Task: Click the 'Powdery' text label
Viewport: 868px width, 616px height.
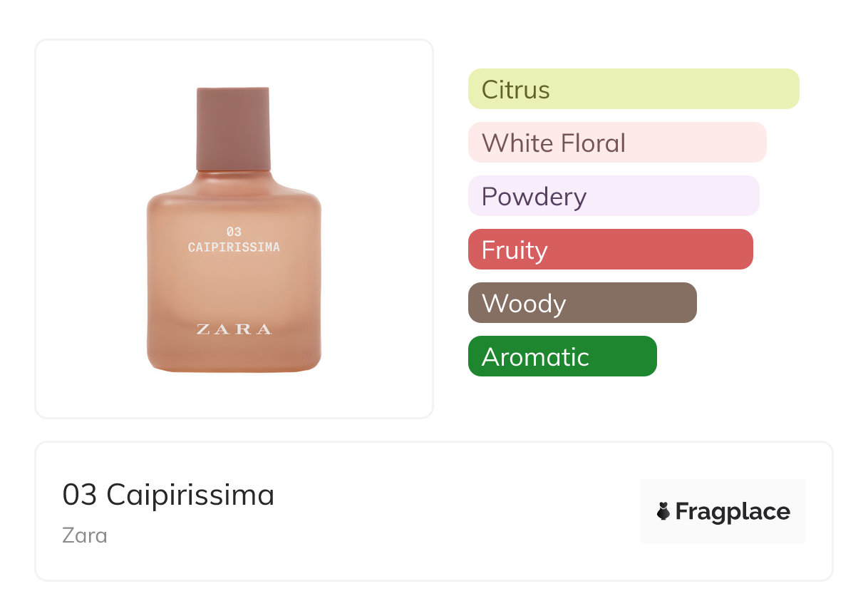Action: click(534, 197)
